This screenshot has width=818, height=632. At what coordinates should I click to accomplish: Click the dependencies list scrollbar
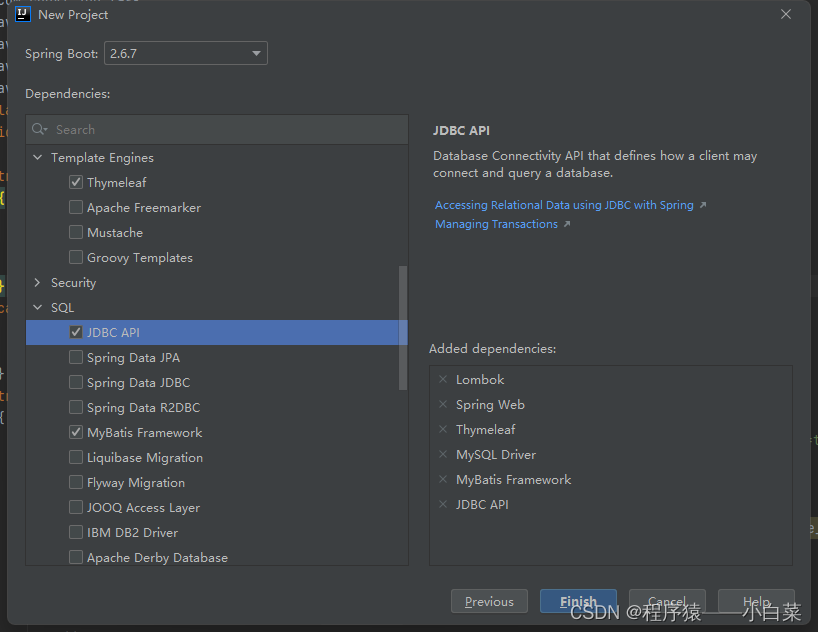tap(403, 328)
